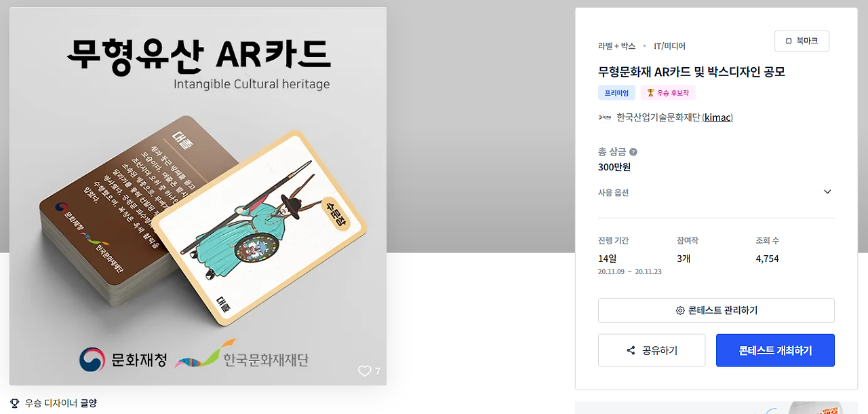
Task: Click the 공유하기 share button
Action: tap(652, 350)
